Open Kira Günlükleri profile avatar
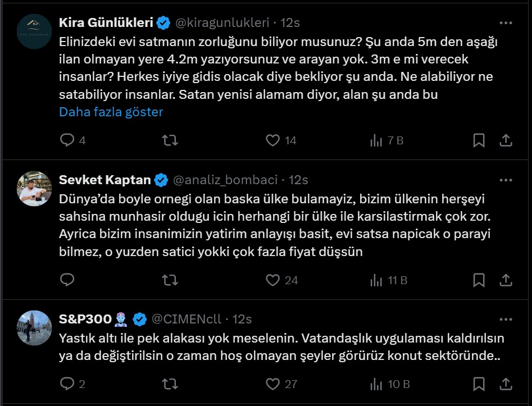The image size is (532, 406). pyautogui.click(x=35, y=31)
